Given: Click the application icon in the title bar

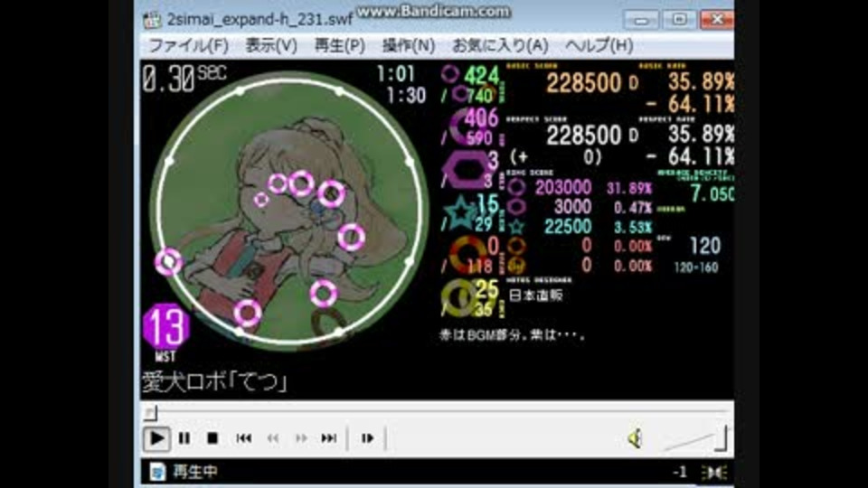Looking at the screenshot, I should [x=152, y=20].
